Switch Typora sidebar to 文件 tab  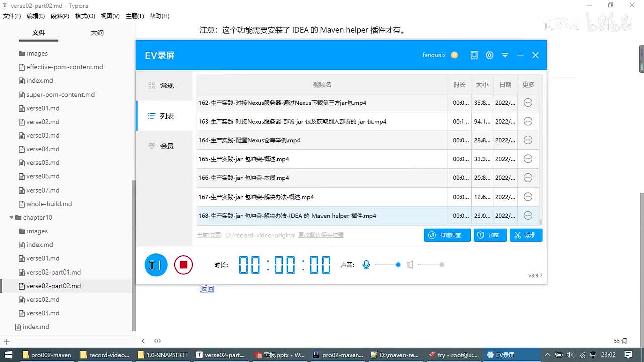pos(39,33)
